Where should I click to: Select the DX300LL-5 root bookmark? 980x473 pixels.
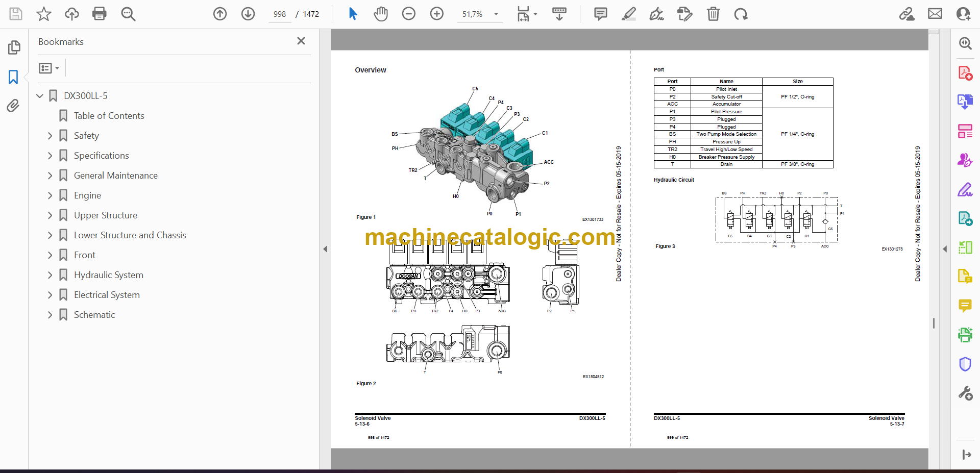85,96
